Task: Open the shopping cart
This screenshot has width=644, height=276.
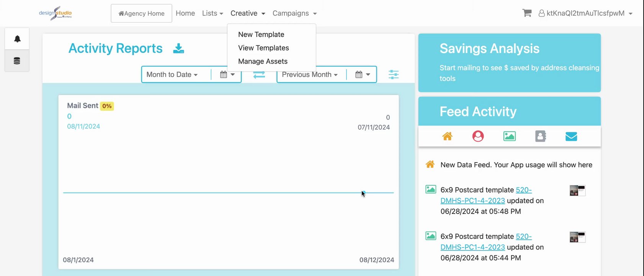Action: (527, 13)
